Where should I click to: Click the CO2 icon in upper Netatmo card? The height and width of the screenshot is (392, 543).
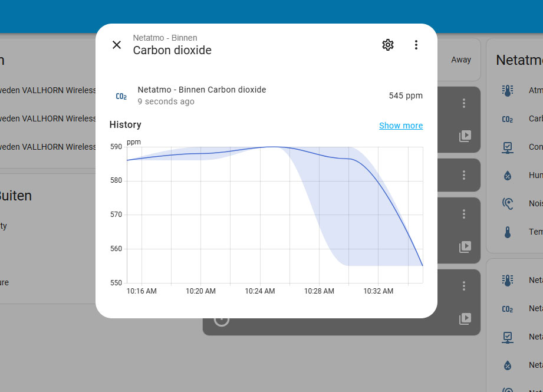(x=508, y=119)
